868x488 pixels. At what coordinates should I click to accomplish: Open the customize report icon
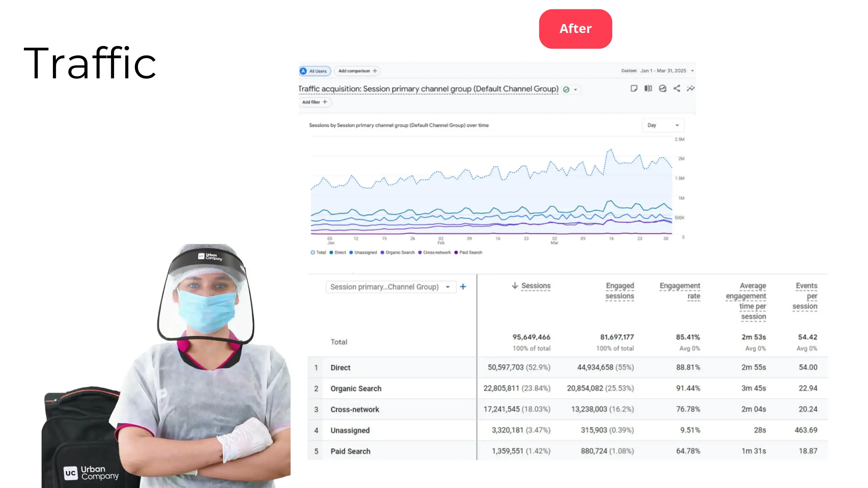click(x=663, y=88)
